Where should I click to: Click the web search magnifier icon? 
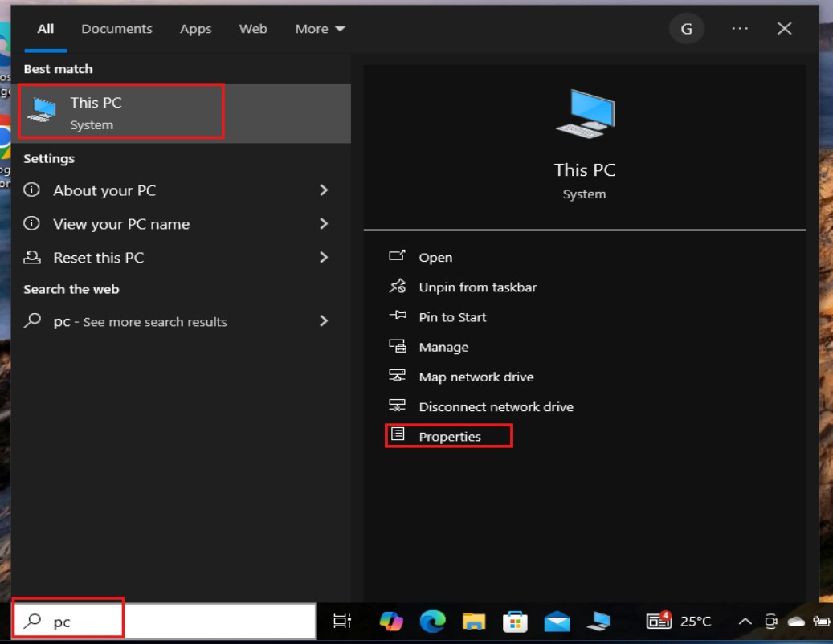pyautogui.click(x=32, y=320)
